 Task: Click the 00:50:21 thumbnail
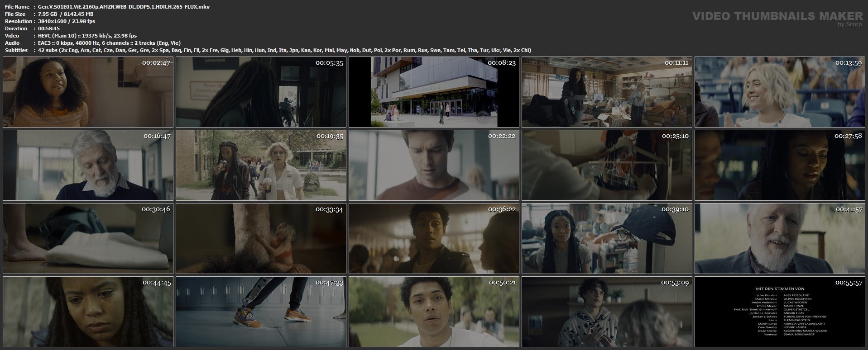click(434, 312)
